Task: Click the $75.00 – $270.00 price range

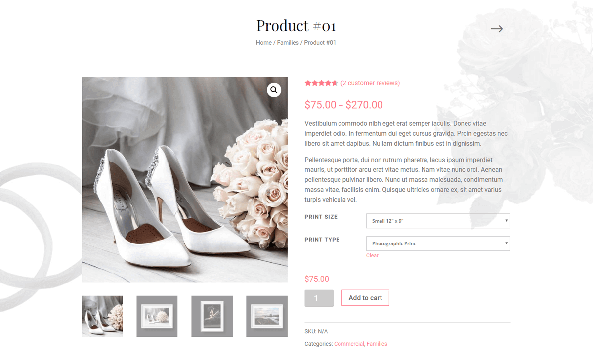Action: pyautogui.click(x=344, y=105)
